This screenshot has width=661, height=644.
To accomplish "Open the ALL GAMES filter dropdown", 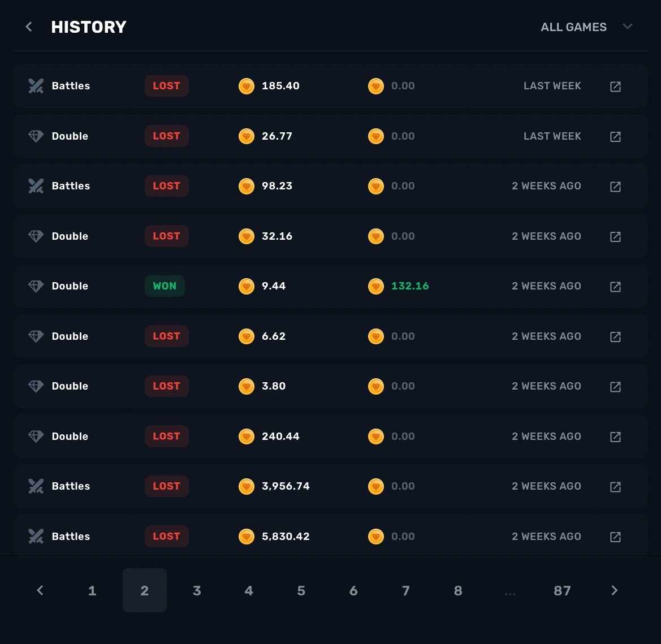I will click(586, 27).
